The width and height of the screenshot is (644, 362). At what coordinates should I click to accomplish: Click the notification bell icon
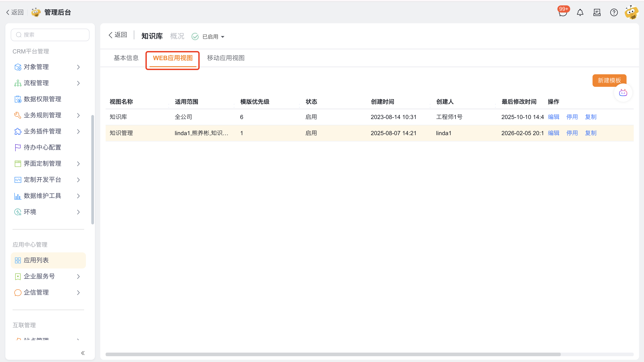tap(580, 13)
